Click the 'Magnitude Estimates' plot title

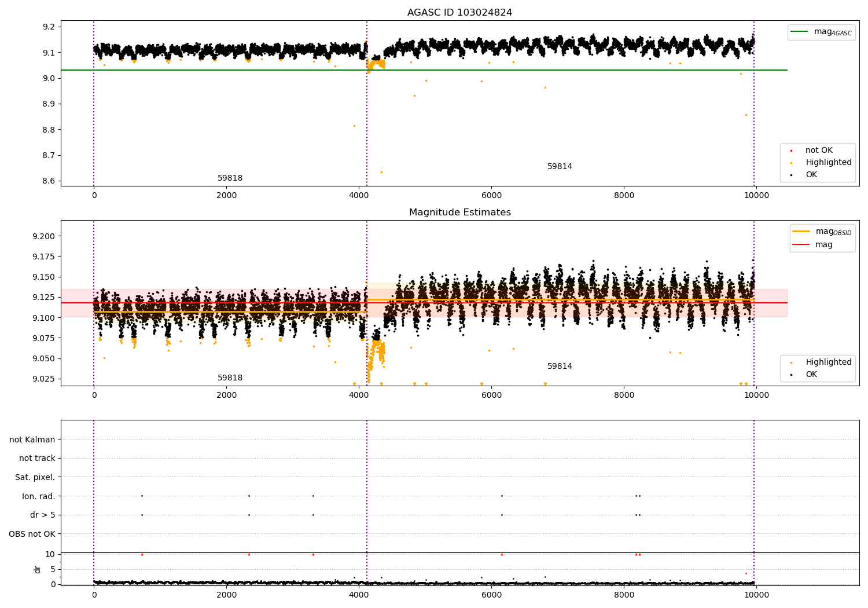coord(459,213)
